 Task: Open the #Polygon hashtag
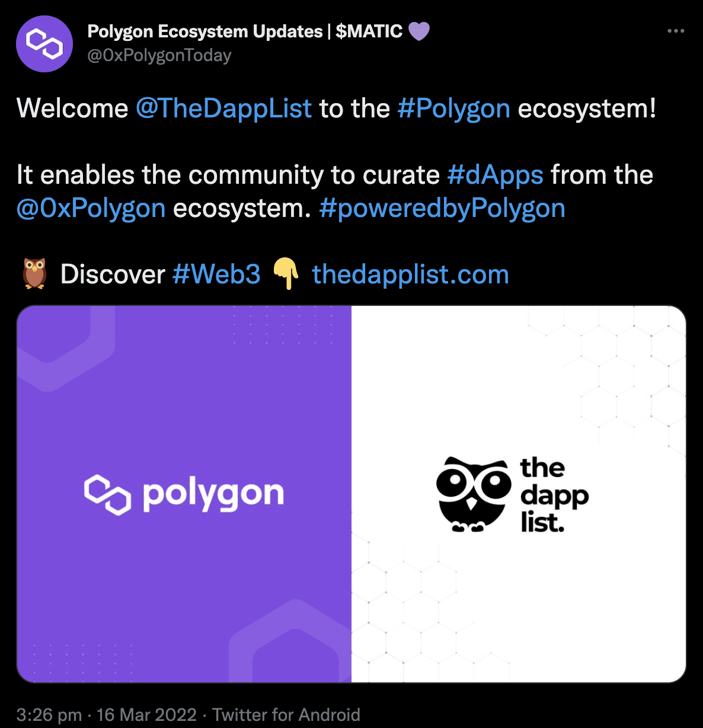[453, 108]
